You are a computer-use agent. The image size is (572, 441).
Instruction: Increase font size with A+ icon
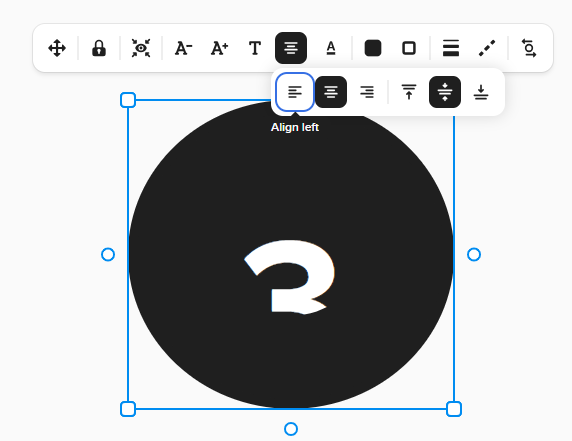(219, 48)
